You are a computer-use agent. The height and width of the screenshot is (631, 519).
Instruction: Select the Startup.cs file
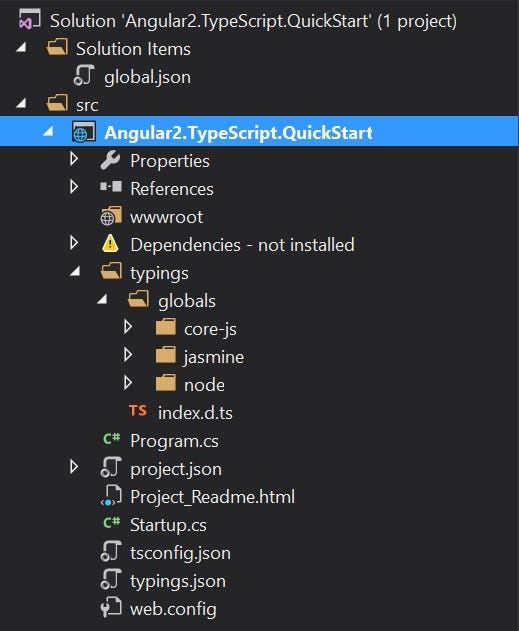[x=168, y=525]
